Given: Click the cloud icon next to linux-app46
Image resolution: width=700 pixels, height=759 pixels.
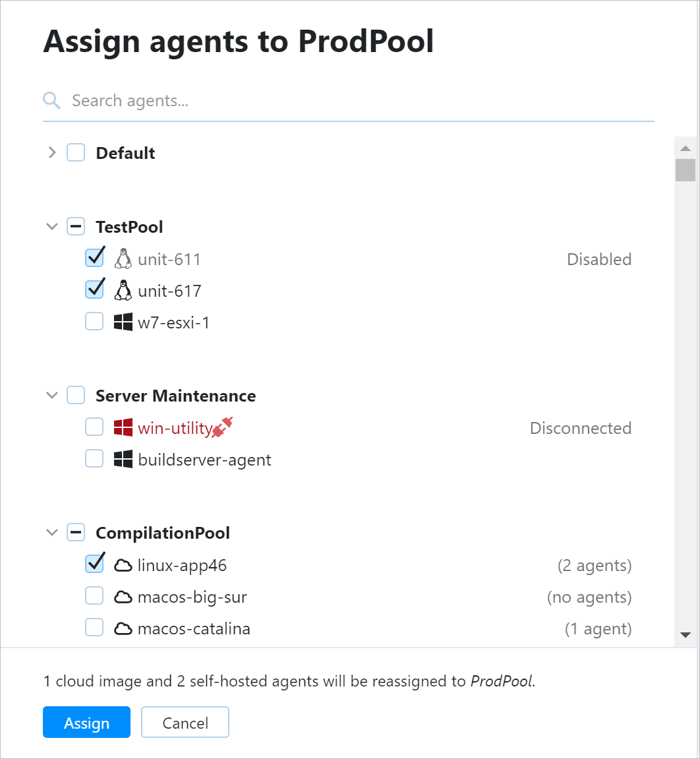Looking at the screenshot, I should (x=123, y=564).
